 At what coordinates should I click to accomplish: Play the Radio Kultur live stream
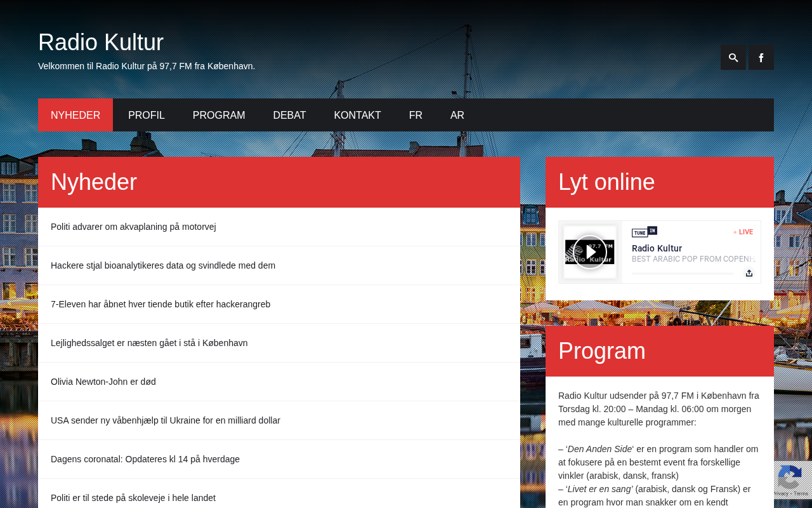point(590,252)
